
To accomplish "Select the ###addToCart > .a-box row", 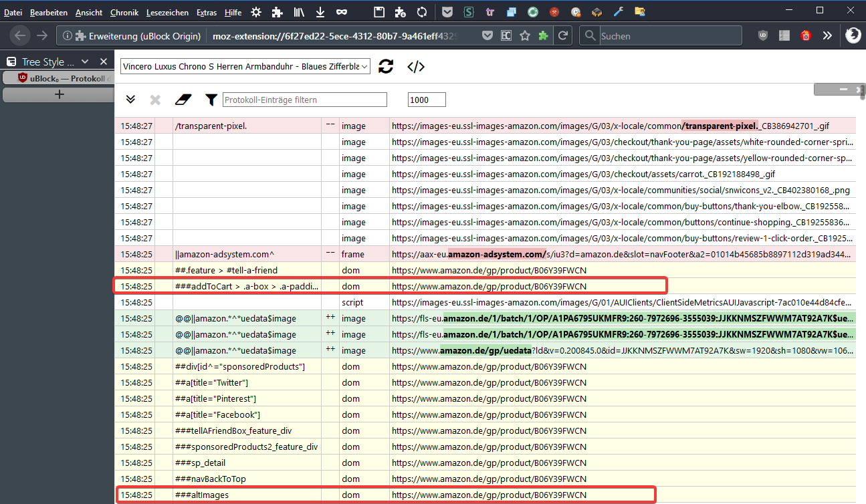I will click(x=485, y=286).
